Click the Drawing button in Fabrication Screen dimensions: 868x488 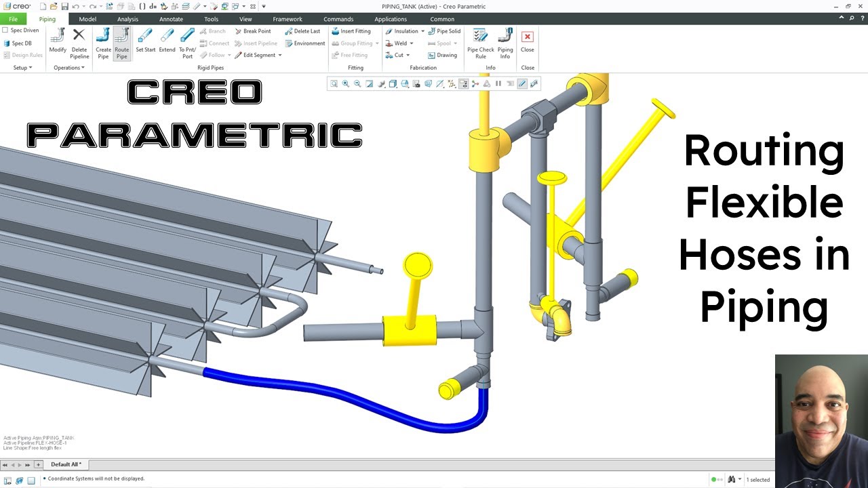pos(442,56)
